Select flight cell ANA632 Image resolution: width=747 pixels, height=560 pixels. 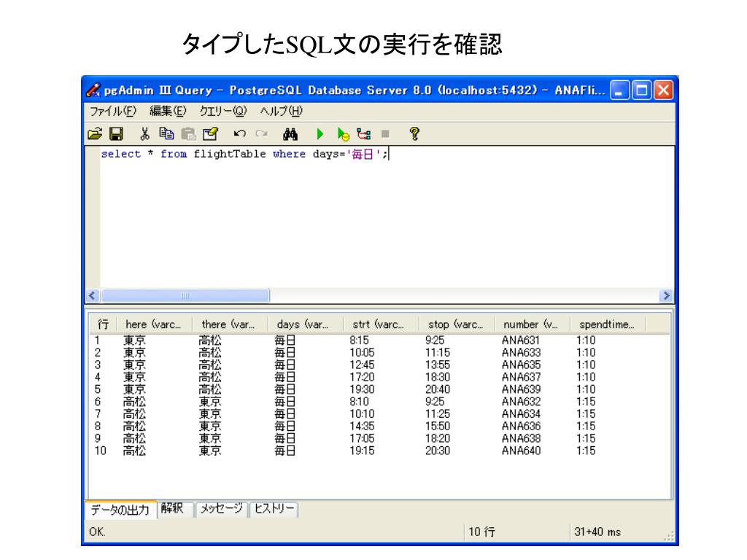[521, 402]
